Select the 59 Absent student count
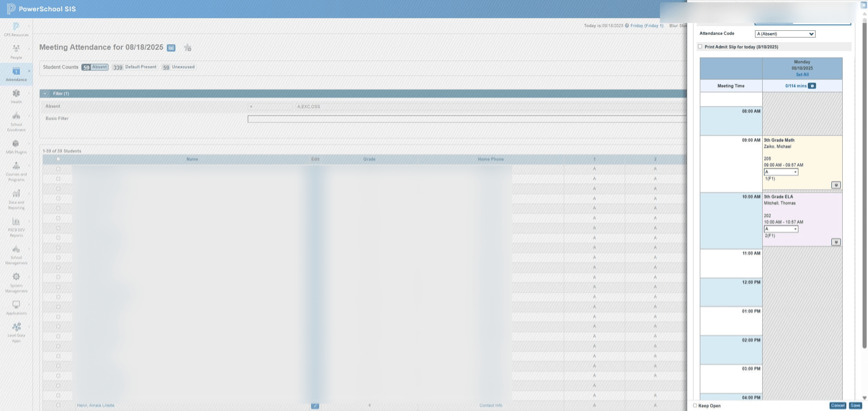Image resolution: width=868 pixels, height=411 pixels. click(x=95, y=67)
